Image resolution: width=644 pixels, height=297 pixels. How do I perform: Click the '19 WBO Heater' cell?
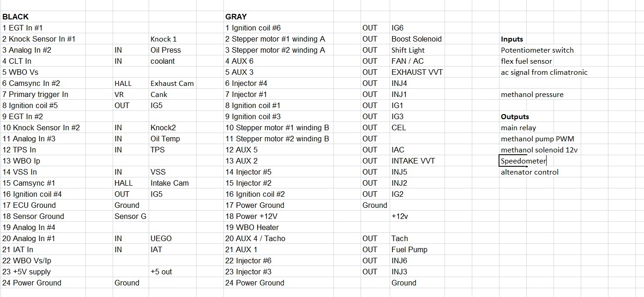click(252, 227)
